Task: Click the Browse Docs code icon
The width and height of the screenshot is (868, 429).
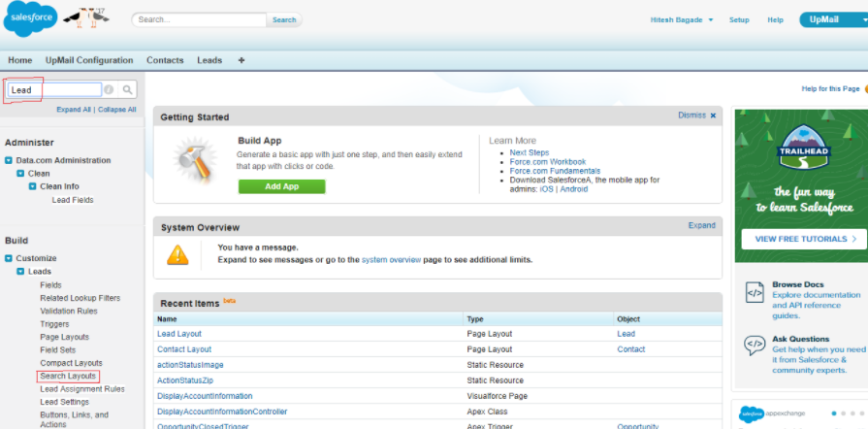Action: pyautogui.click(x=755, y=291)
